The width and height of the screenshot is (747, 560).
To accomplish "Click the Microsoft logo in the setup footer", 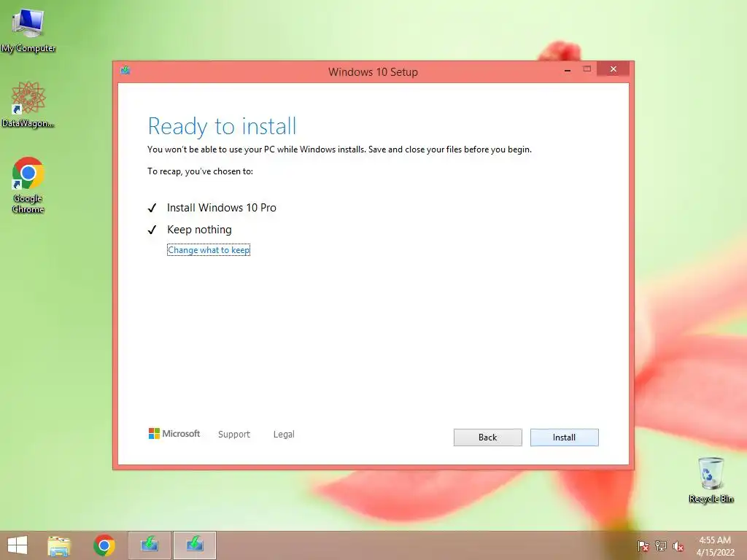I will click(174, 434).
